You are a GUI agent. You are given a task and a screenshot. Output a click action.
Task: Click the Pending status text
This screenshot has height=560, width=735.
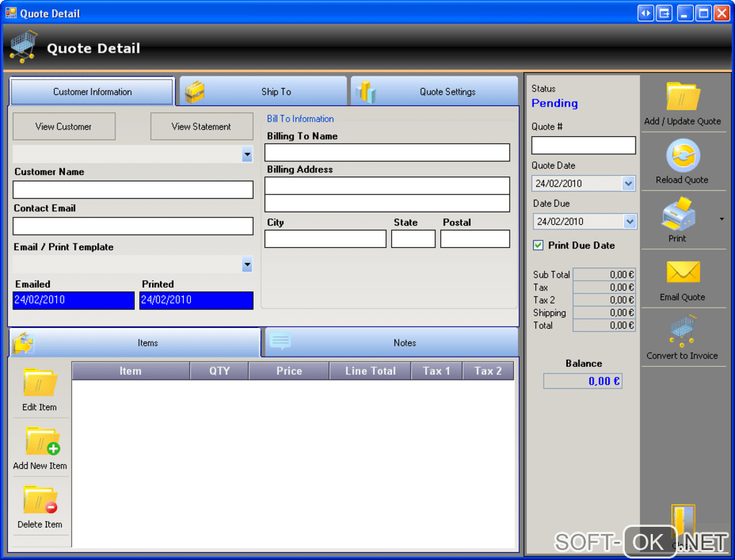tap(555, 103)
